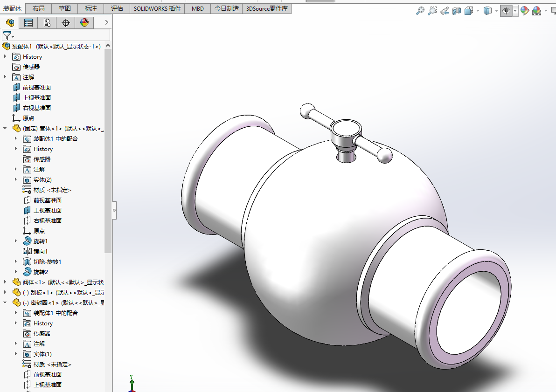Image resolution: width=556 pixels, height=392 pixels.
Task: Click the panel collapse handle on splitter
Action: click(114, 210)
